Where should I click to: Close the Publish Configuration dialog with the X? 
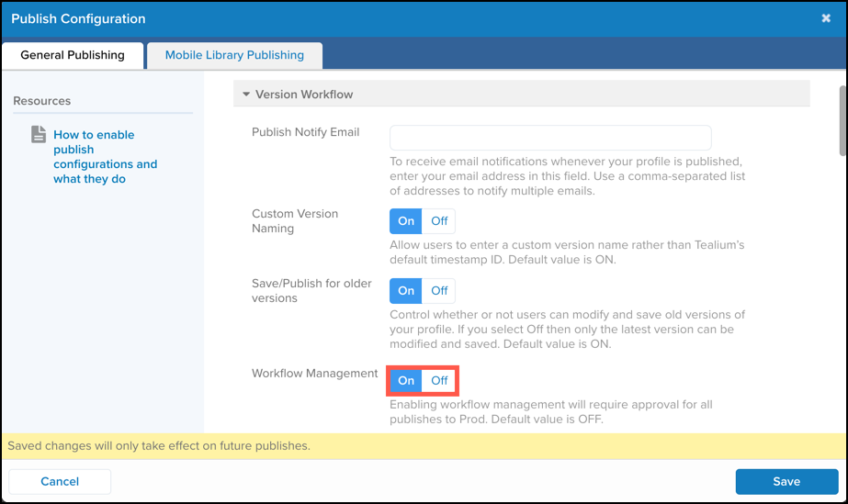coord(826,18)
